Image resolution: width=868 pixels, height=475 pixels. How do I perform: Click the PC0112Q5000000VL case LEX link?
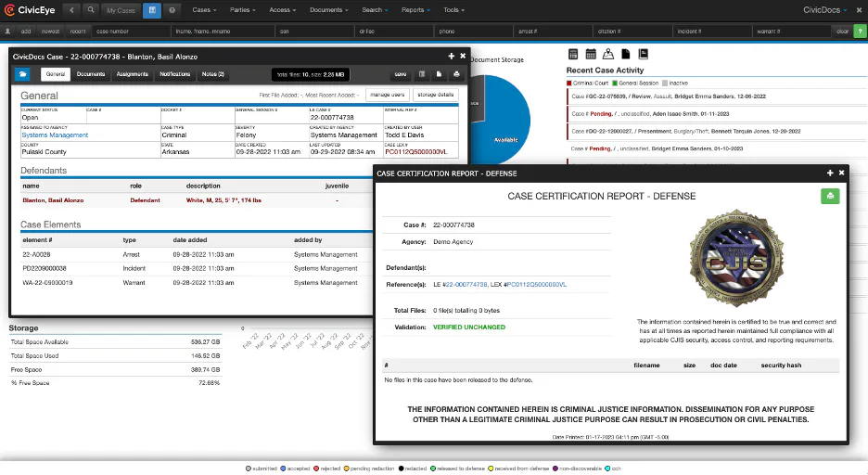click(x=415, y=152)
